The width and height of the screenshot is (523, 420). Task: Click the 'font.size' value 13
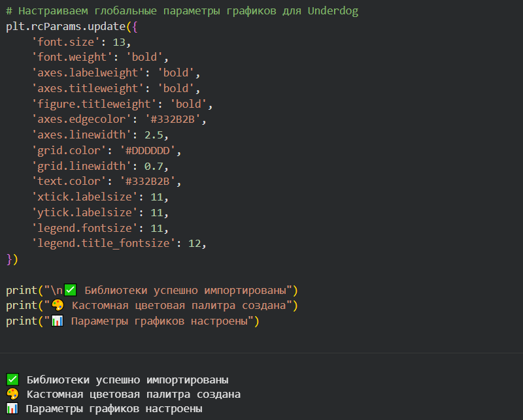[121, 42]
